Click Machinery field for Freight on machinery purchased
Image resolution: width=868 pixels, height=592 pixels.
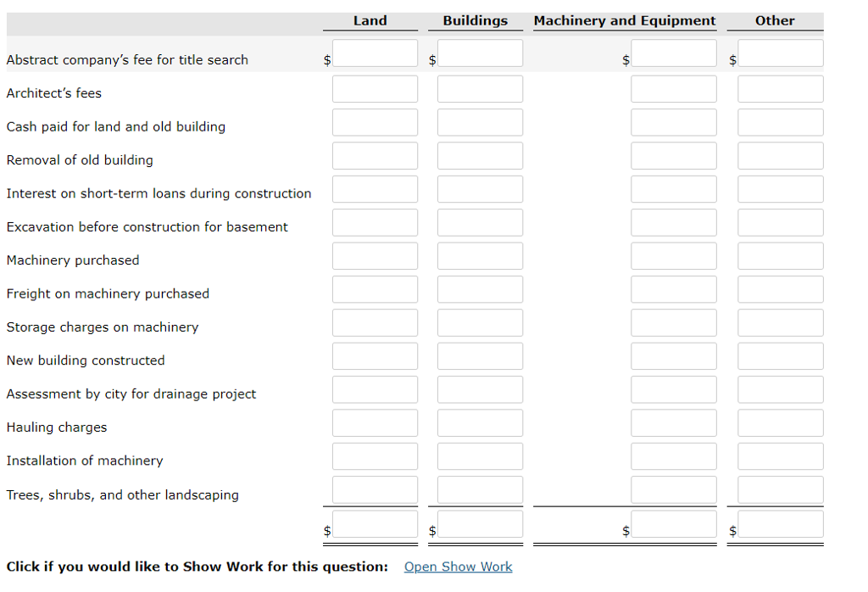(673, 288)
